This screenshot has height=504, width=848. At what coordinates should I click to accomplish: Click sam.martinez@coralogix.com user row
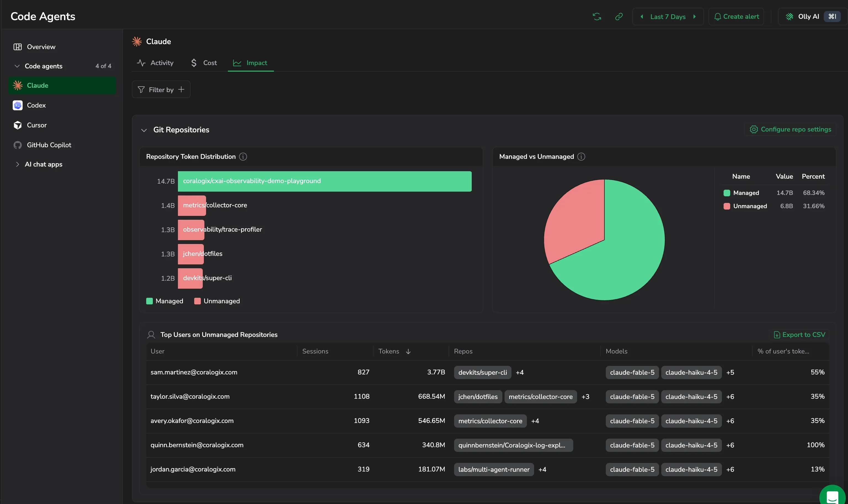(487, 372)
